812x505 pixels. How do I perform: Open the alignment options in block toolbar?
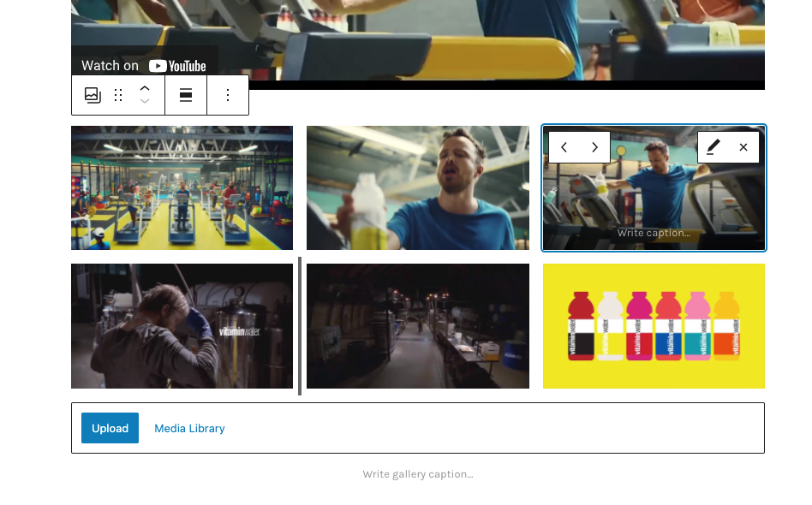tap(186, 95)
